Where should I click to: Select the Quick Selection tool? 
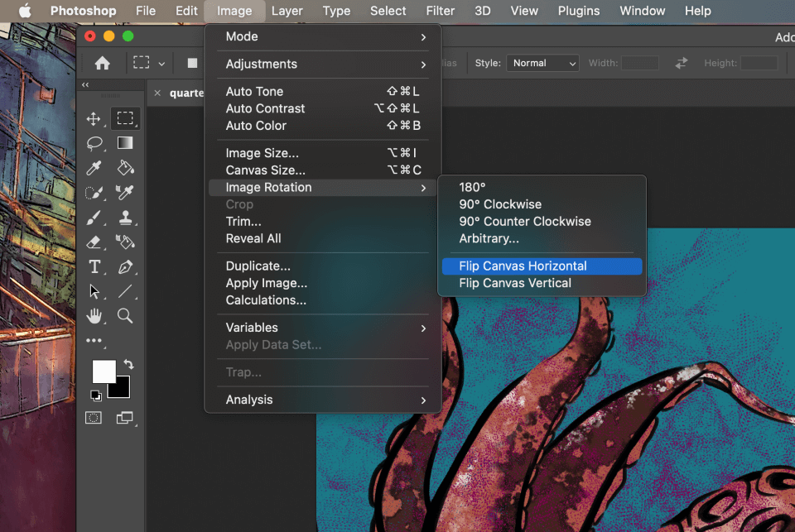(94, 193)
